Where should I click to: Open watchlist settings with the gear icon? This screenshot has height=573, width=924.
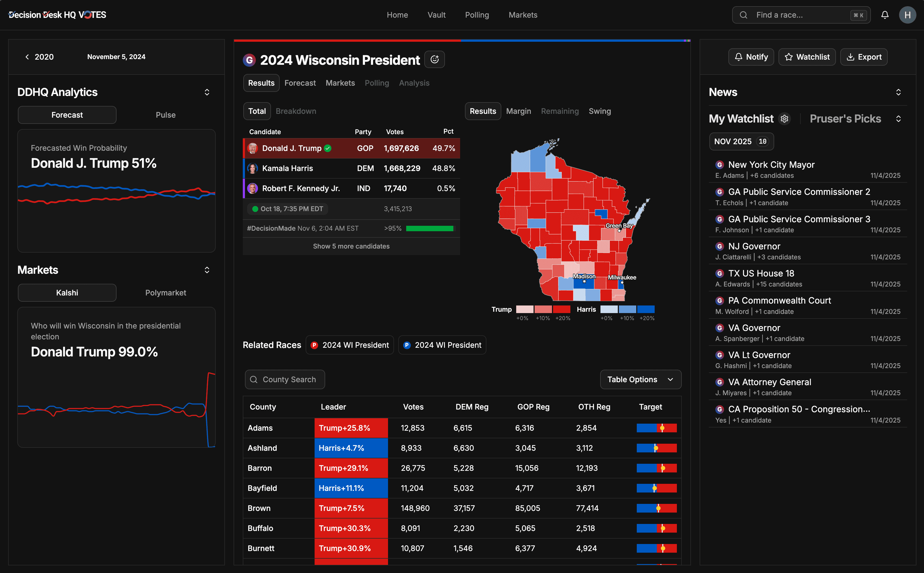pos(784,119)
